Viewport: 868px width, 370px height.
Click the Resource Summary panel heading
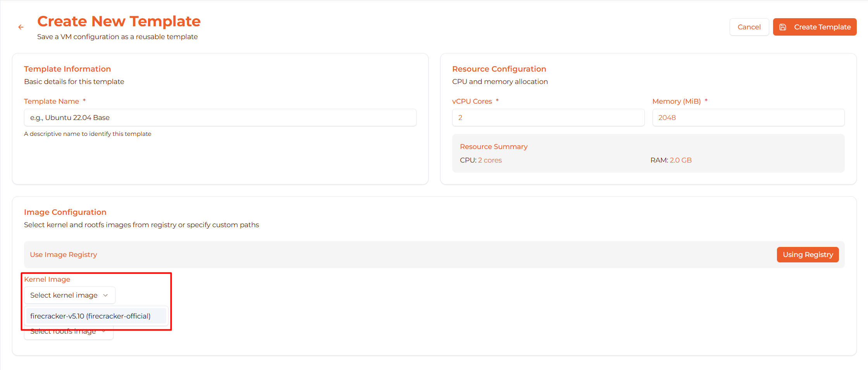point(493,147)
